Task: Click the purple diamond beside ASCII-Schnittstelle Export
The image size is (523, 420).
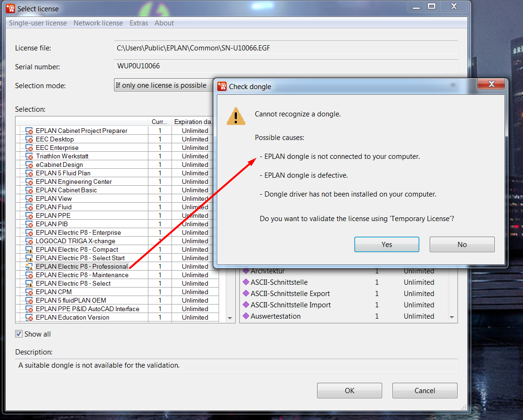Action: [x=246, y=293]
